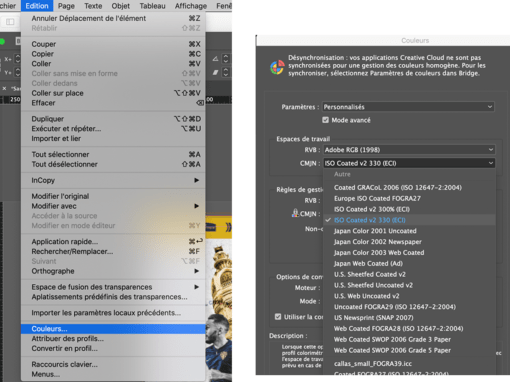Collapse the CMJN workspace dropdown
The image size is (510, 382).
coord(409,163)
